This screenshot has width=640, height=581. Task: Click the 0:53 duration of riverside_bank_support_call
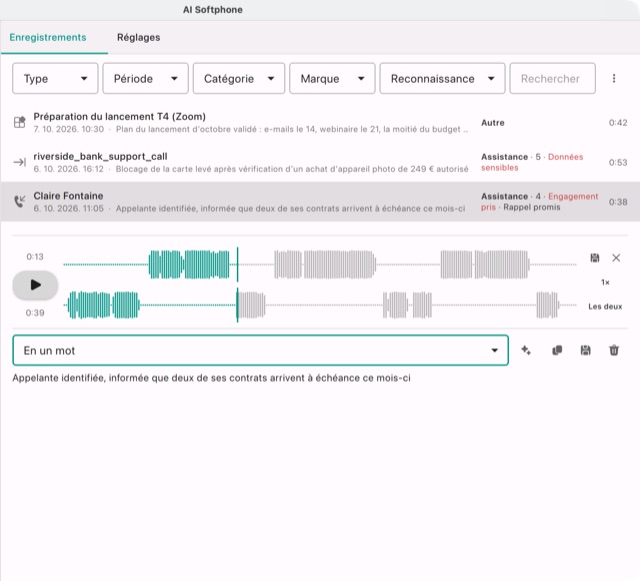pos(618,162)
